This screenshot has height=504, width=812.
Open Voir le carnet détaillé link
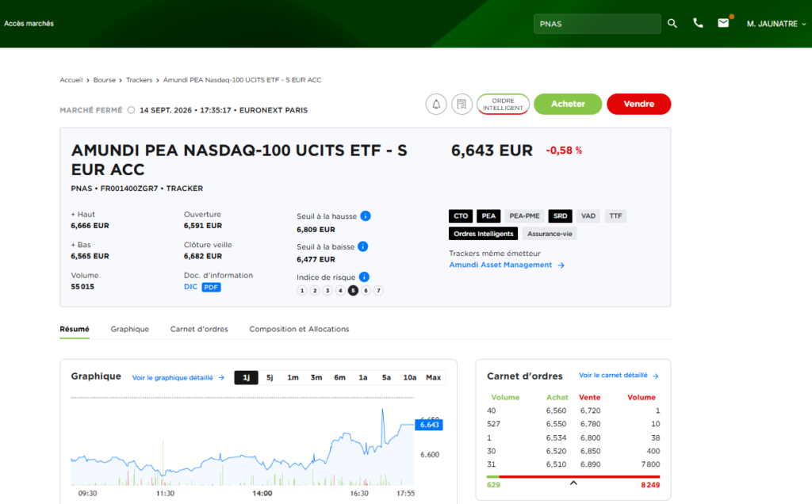[613, 375]
